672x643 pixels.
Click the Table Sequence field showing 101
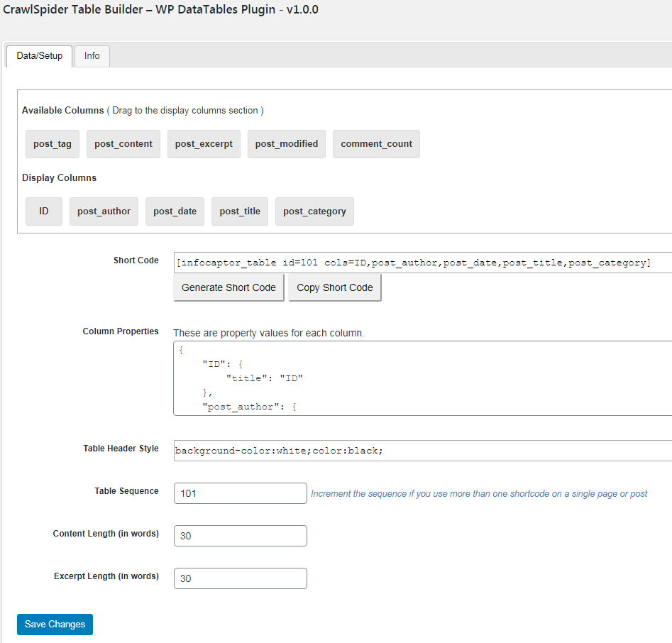point(240,493)
